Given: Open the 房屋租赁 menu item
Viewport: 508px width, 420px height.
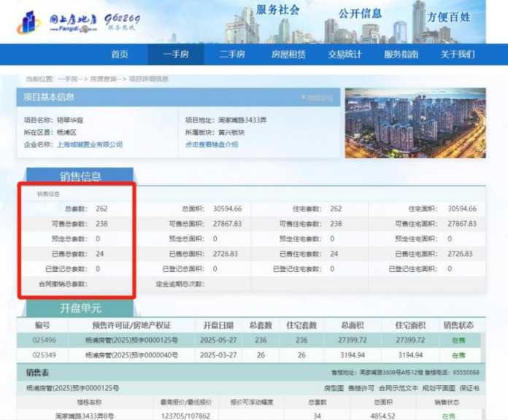Looking at the screenshot, I should [x=288, y=55].
